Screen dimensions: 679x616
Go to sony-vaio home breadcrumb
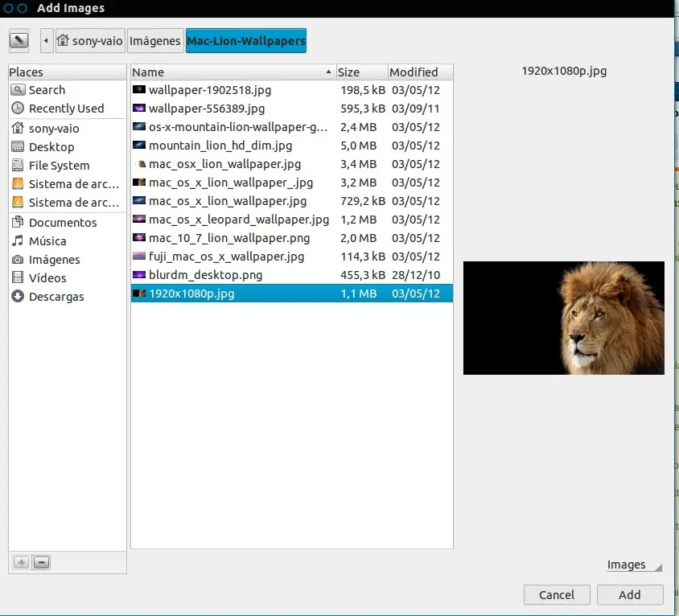point(90,41)
